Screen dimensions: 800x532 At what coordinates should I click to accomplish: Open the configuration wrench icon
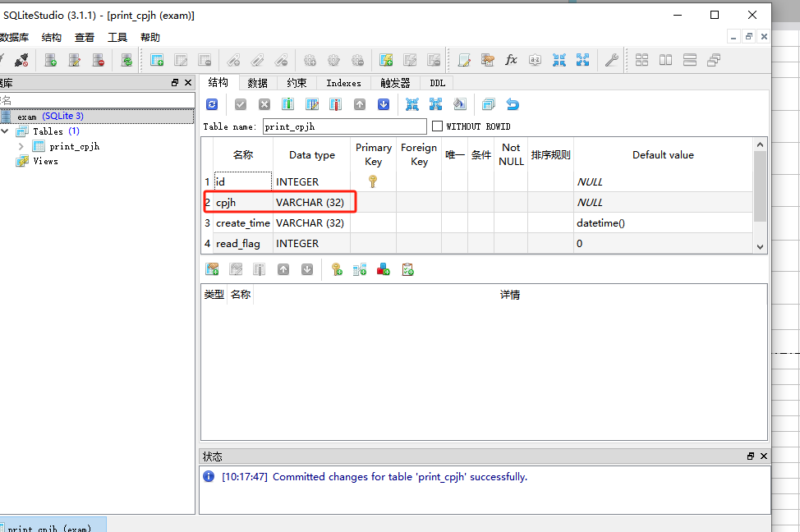611,60
